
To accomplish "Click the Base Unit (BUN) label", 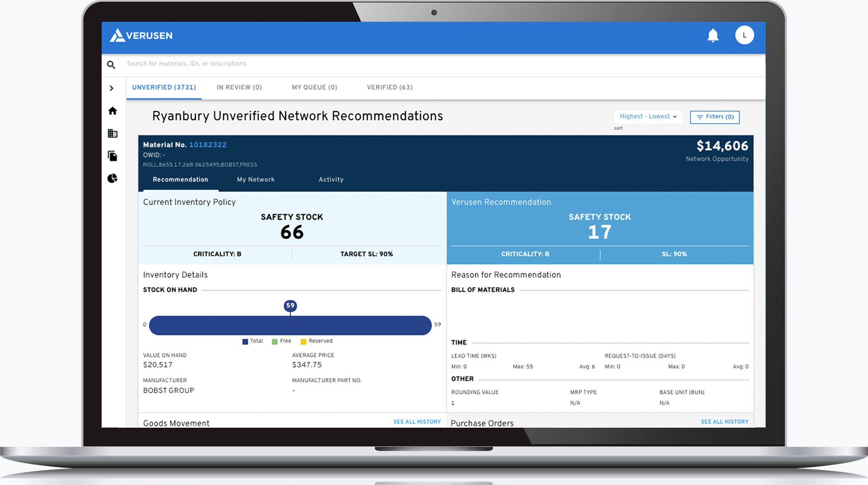I will pyautogui.click(x=682, y=392).
